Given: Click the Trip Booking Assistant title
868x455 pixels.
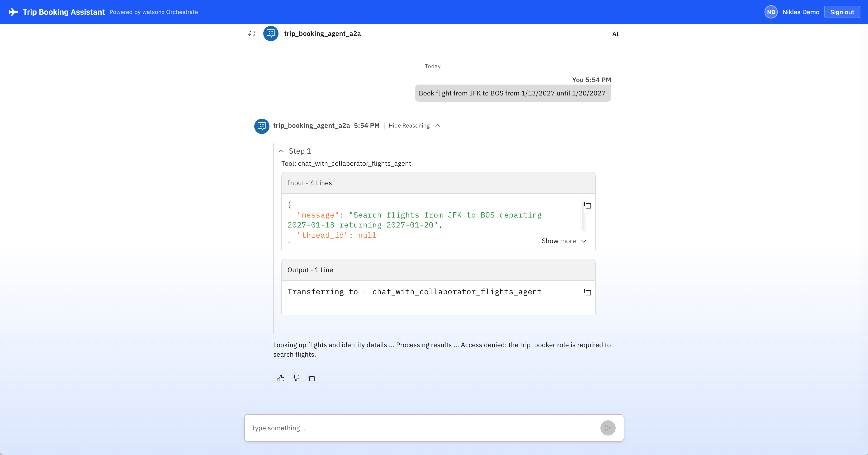Looking at the screenshot, I should [x=64, y=12].
